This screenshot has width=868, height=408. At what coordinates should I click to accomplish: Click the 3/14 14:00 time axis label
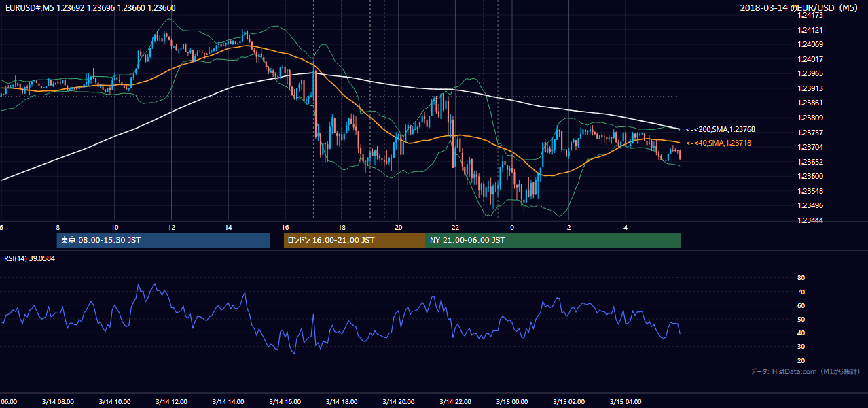pyautogui.click(x=228, y=401)
